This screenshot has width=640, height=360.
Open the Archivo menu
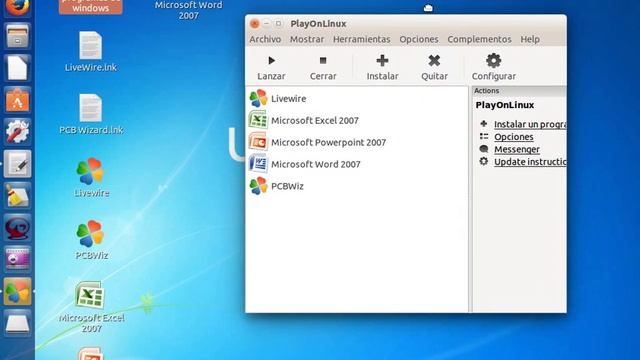[x=265, y=39]
